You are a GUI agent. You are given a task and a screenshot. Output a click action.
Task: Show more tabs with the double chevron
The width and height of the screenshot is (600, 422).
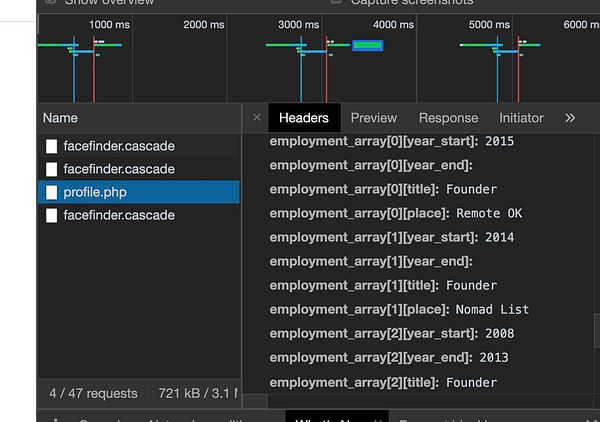pos(570,118)
